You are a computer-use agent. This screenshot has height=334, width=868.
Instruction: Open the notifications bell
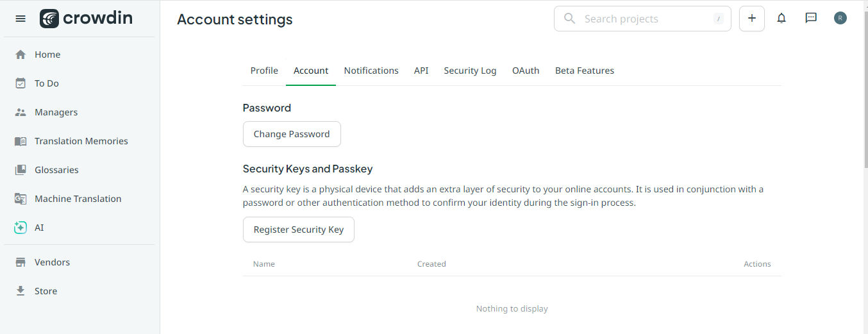click(781, 19)
